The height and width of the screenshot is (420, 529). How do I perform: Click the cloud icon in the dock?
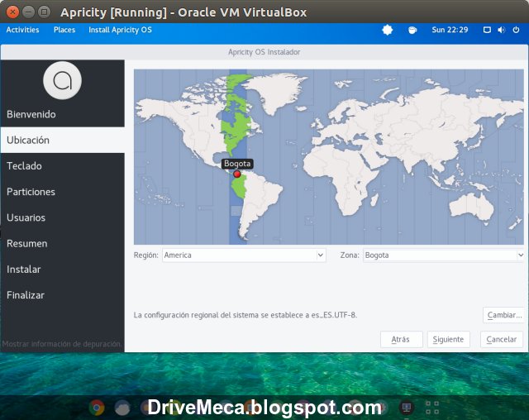(122, 408)
